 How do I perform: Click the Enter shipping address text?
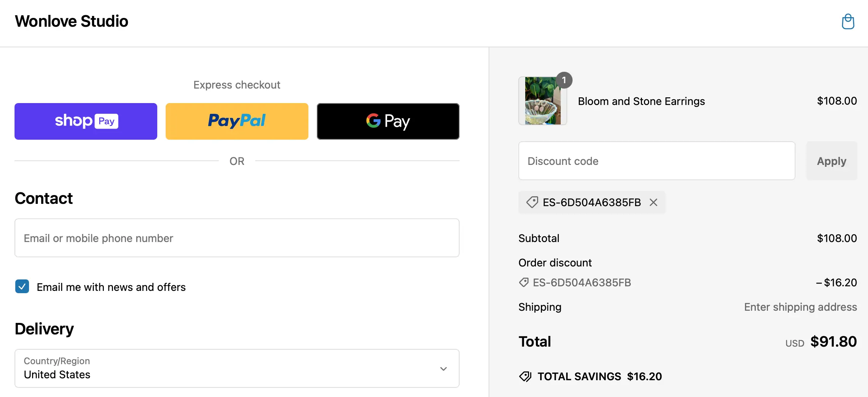(800, 307)
